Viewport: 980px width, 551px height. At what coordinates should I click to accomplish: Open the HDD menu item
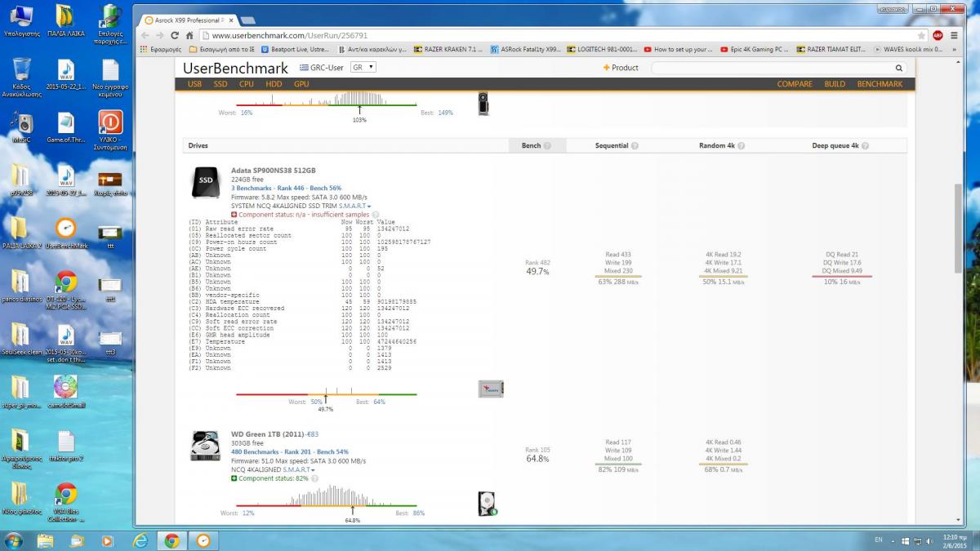(x=274, y=84)
